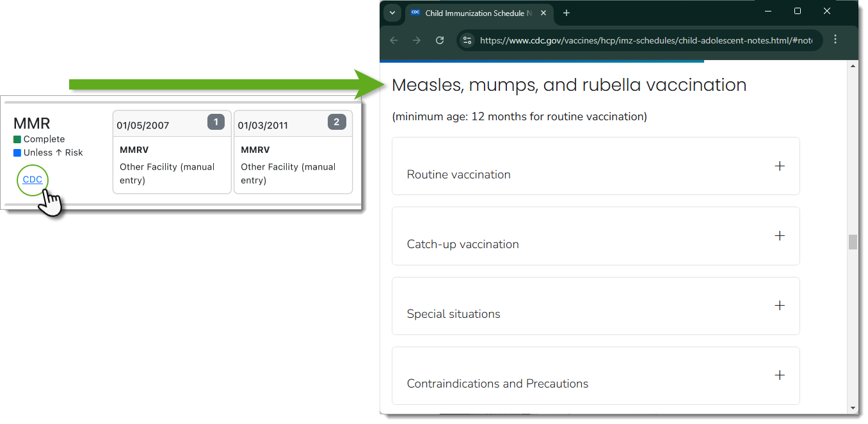Screen dimensions: 868x424
Task: Reload the CDC page
Action: click(x=440, y=40)
